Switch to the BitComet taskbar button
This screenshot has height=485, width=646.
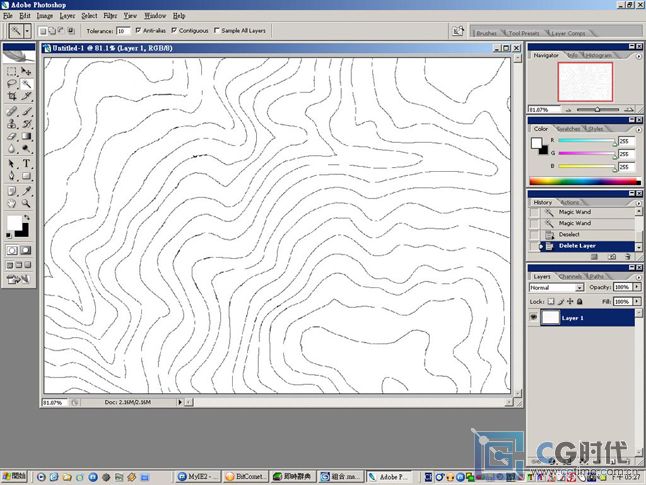(246, 477)
